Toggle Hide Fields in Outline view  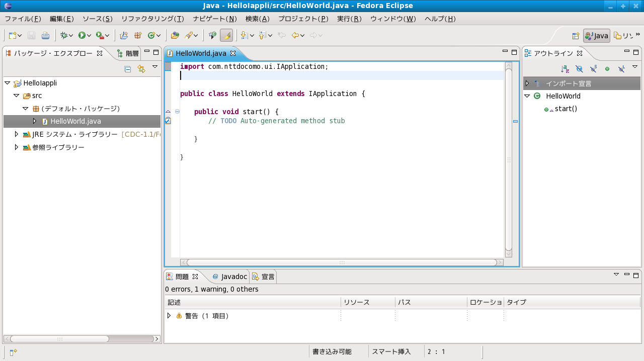(x=579, y=68)
